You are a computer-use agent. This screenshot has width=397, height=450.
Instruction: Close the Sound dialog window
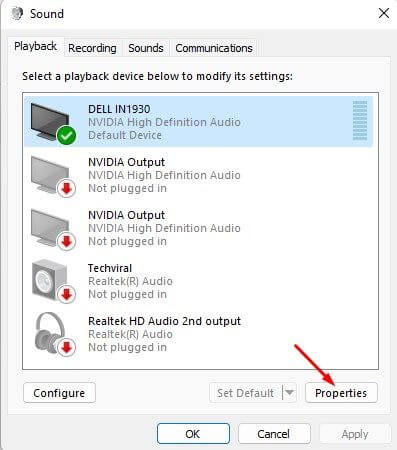coord(384,14)
